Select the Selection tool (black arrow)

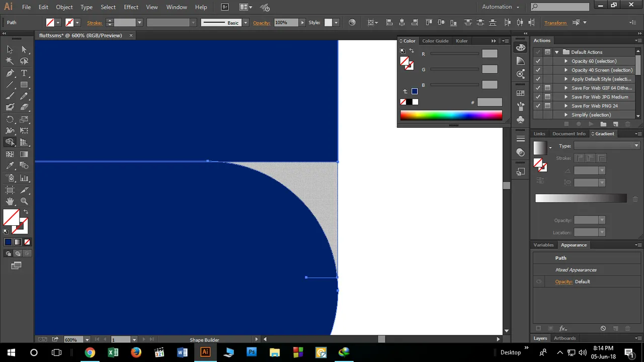click(x=10, y=49)
